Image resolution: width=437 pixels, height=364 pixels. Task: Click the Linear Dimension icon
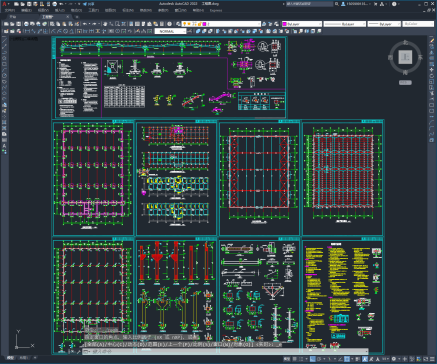27,31
